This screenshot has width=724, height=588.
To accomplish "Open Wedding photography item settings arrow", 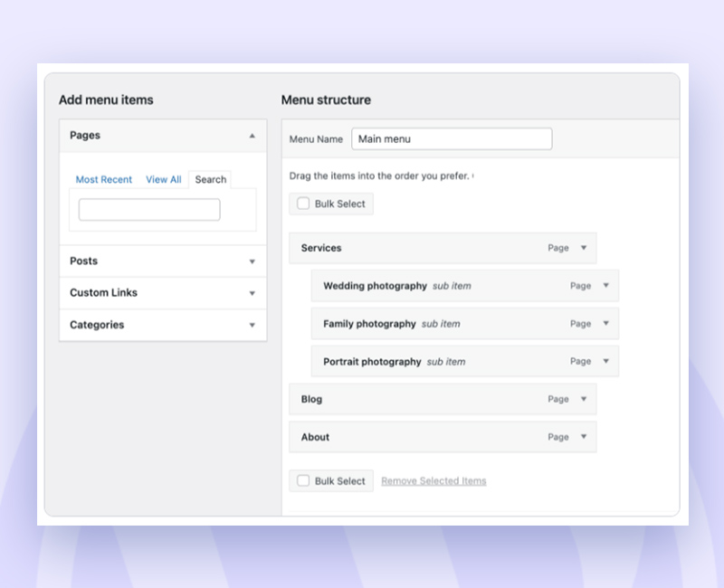I will 605,286.
